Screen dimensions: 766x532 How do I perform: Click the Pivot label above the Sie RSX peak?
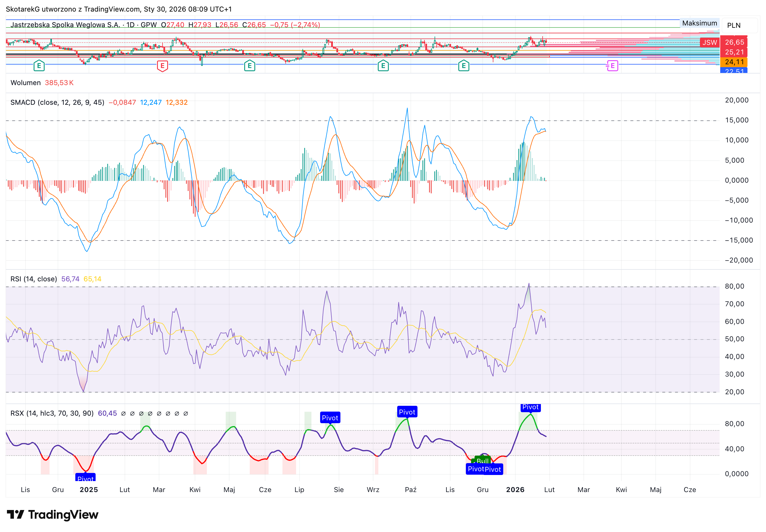tap(330, 418)
